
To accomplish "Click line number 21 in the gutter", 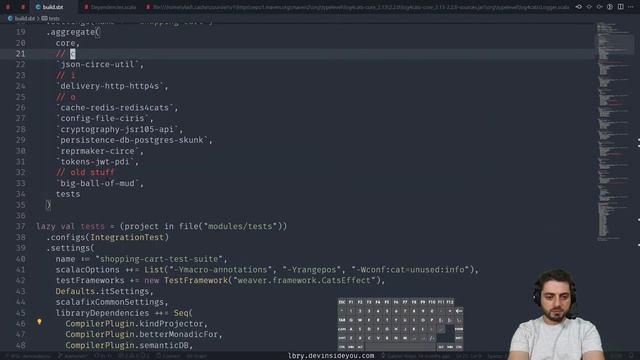I will tap(20, 53).
